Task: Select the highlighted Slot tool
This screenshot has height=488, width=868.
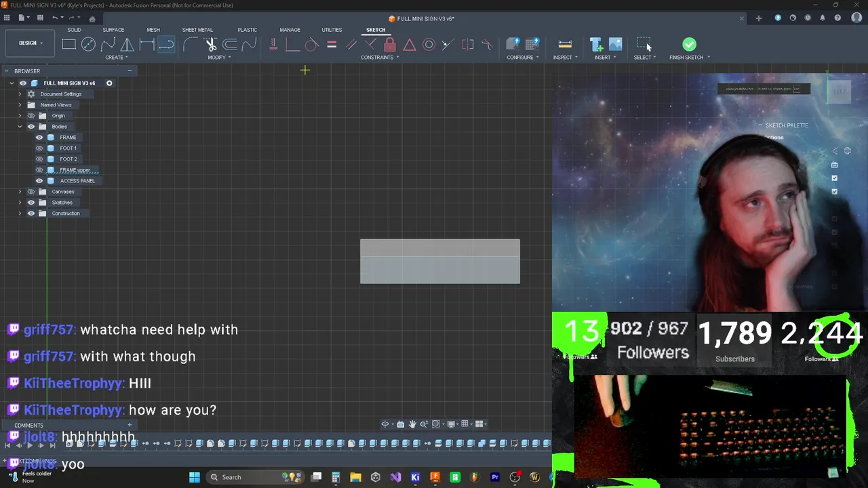Action: click(166, 45)
